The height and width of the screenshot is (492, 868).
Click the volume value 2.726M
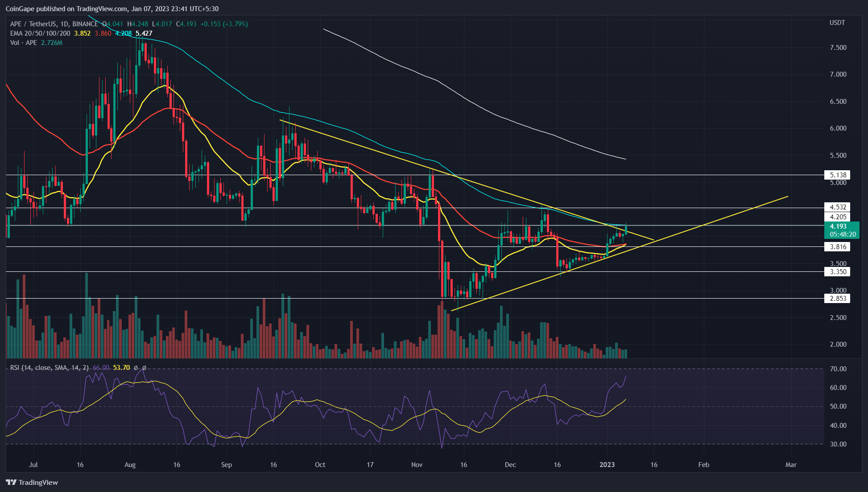[52, 43]
